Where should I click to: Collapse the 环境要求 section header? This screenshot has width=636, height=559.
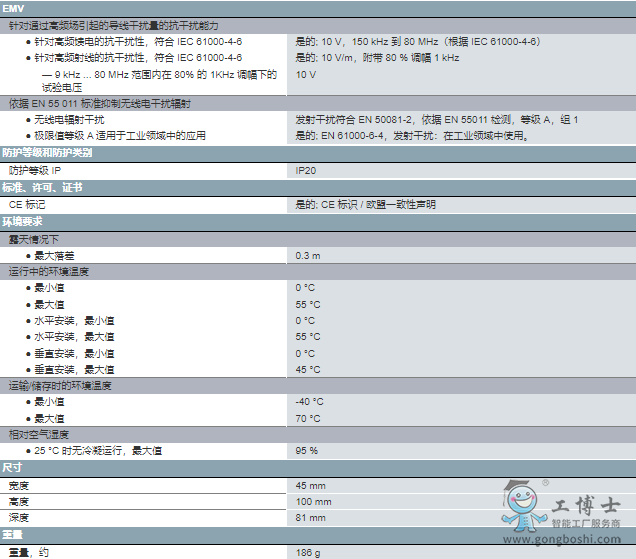point(23,221)
